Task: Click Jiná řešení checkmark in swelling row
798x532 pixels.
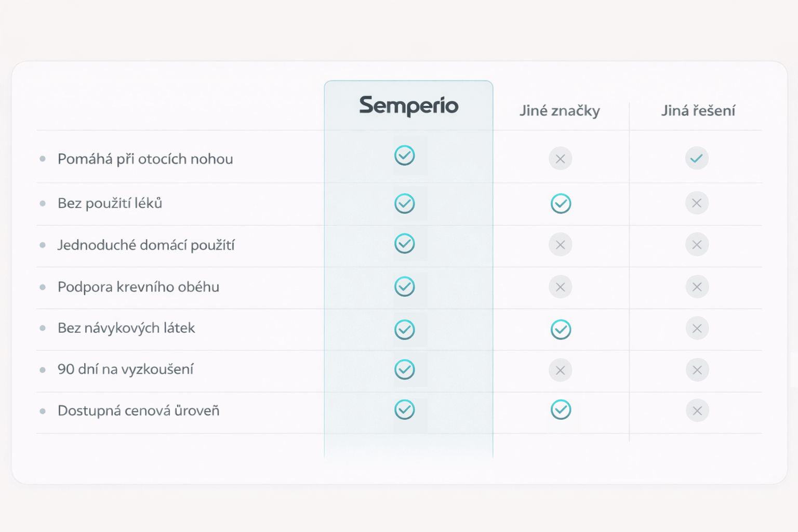Action: click(x=697, y=158)
